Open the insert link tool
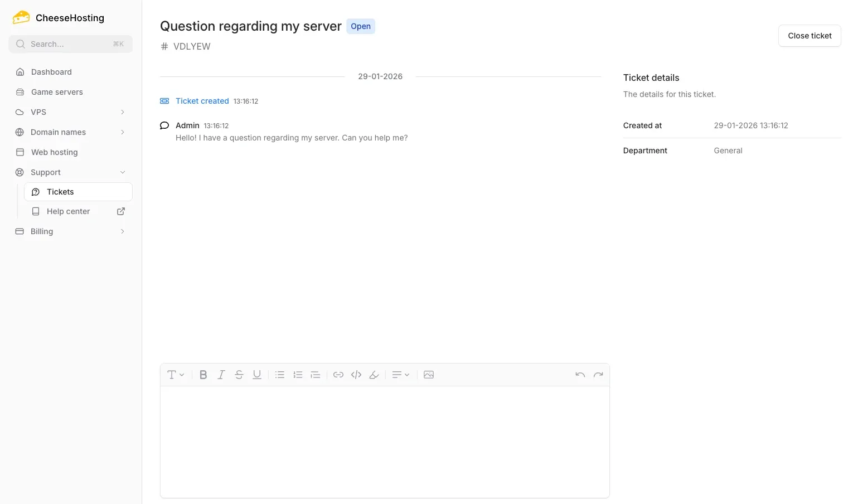This screenshot has height=504, width=858. (x=338, y=374)
